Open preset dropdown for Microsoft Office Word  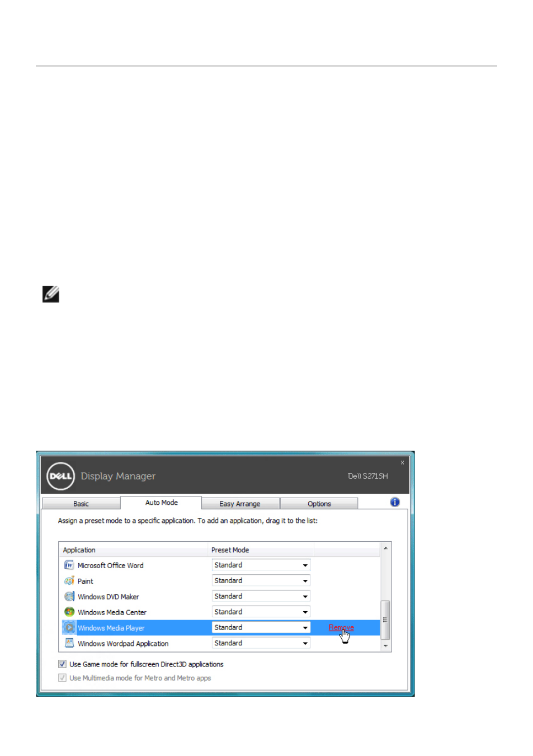[261, 565]
